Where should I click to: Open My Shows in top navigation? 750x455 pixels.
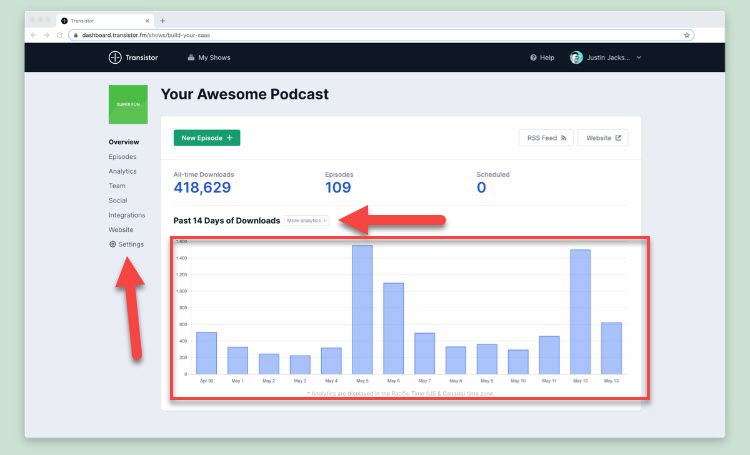click(209, 57)
